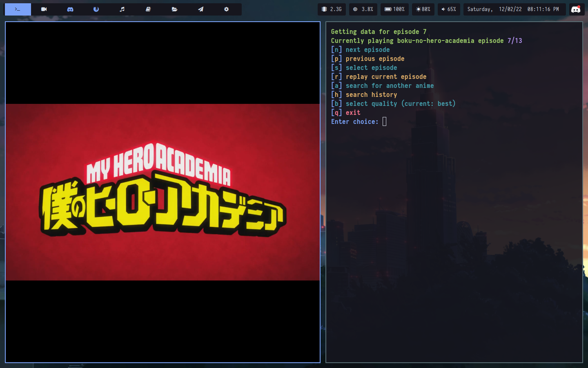Open the search history option [h]
Viewport: 588px width, 368px height.
click(x=364, y=94)
